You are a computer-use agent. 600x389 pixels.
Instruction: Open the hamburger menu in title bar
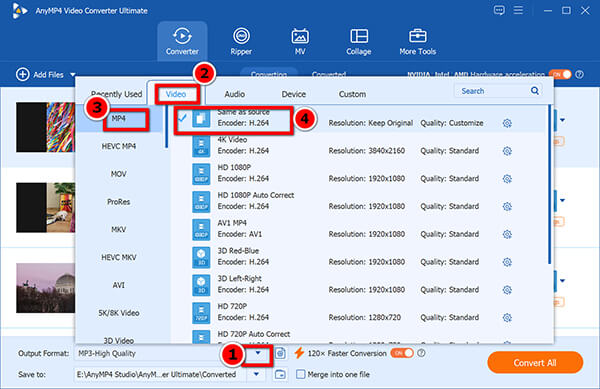518,10
